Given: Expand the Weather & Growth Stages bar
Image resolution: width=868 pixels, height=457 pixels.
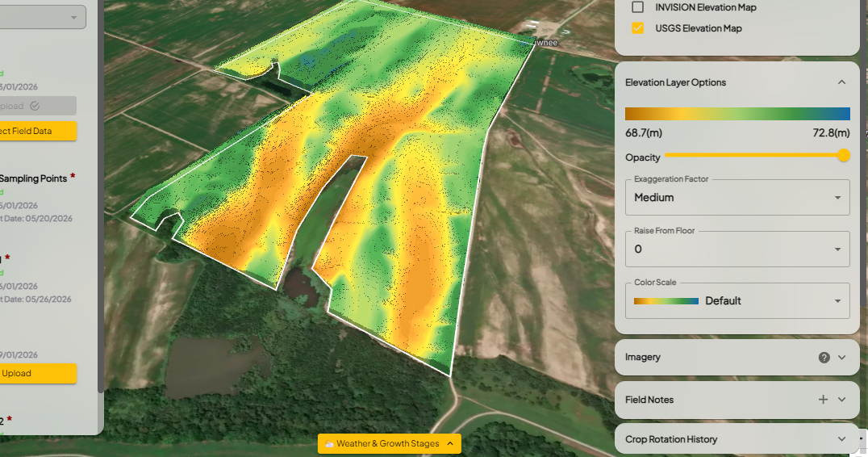Looking at the screenshot, I should [x=390, y=444].
